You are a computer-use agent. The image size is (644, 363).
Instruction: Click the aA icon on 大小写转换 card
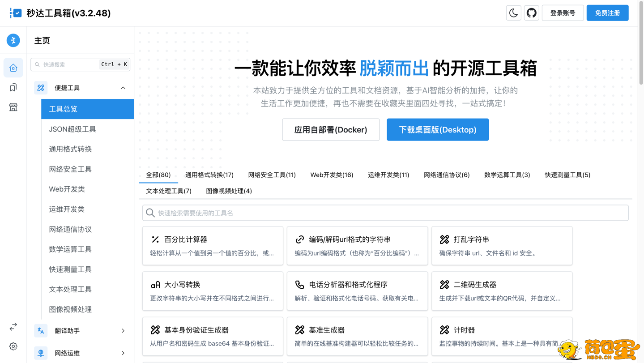click(155, 285)
